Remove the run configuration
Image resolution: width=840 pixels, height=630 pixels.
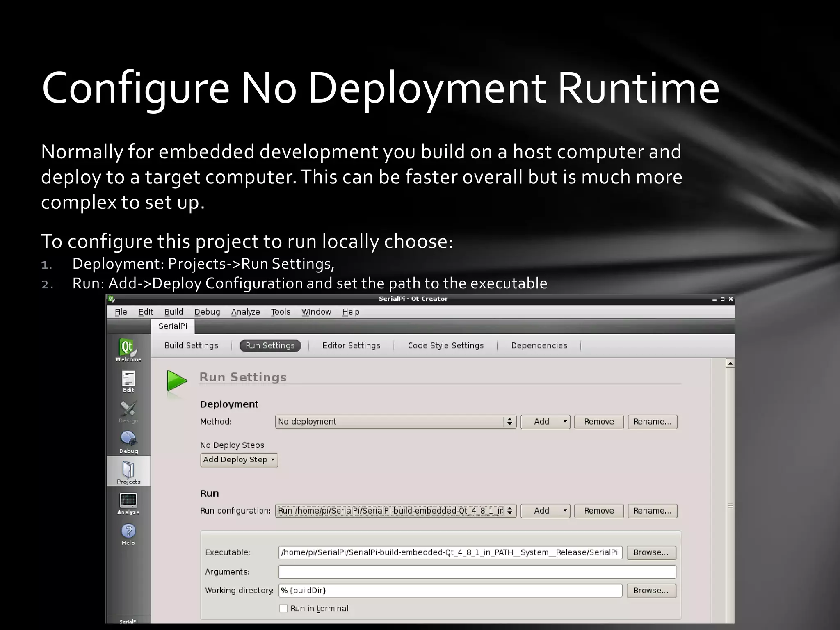[x=599, y=511]
